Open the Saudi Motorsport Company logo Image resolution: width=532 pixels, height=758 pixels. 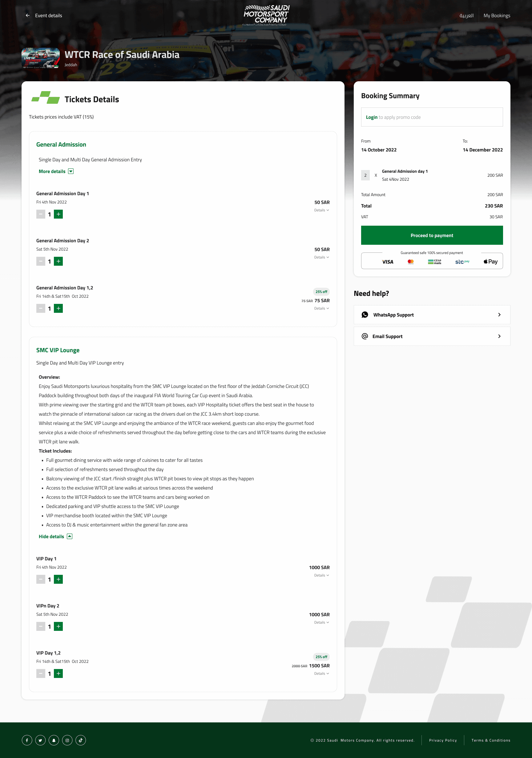point(266,15)
